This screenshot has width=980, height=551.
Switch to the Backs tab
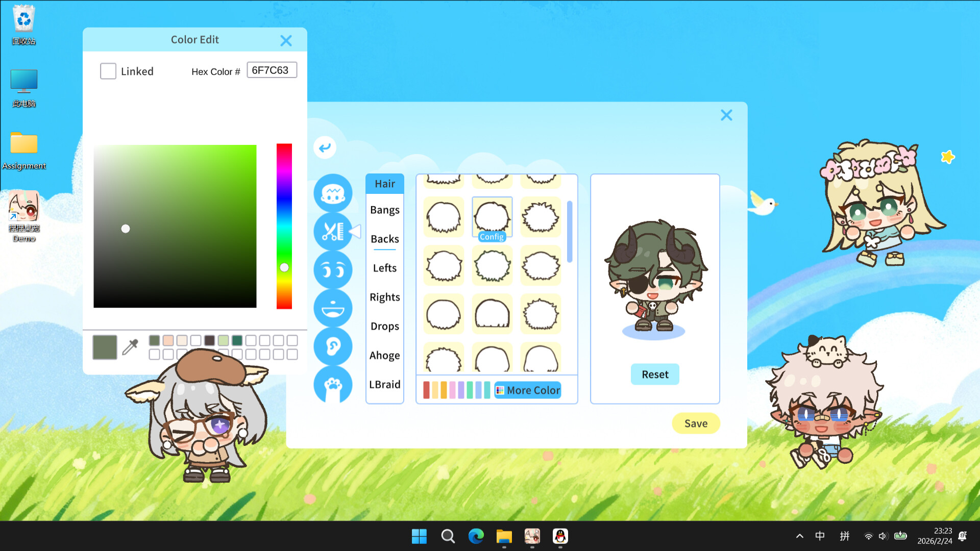pos(384,239)
